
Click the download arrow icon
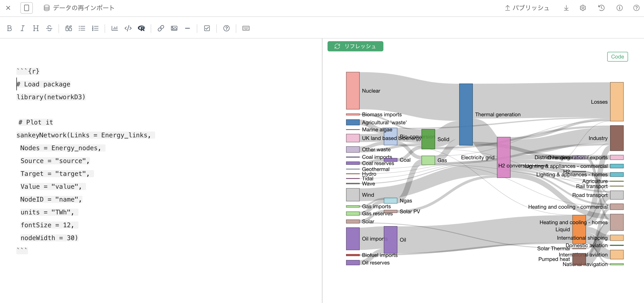tap(566, 8)
